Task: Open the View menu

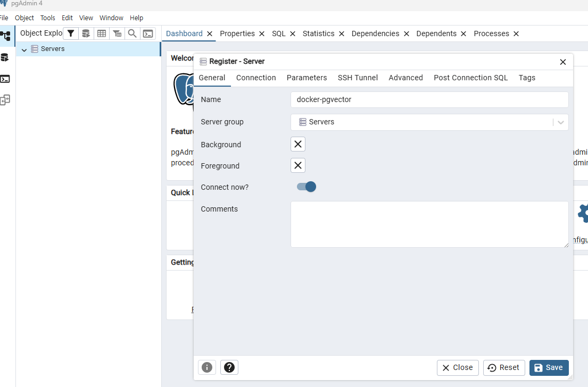Action: (x=86, y=18)
